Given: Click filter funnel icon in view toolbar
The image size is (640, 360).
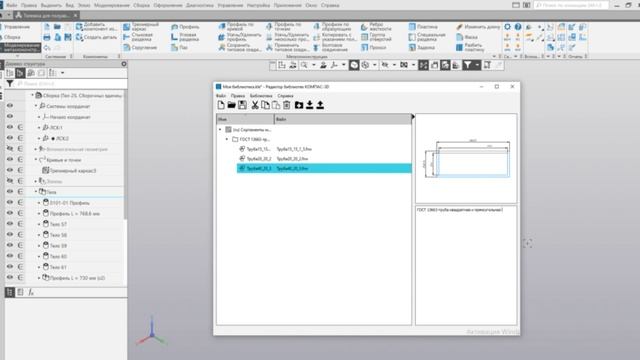Looking at the screenshot, I should pyautogui.click(x=468, y=65).
